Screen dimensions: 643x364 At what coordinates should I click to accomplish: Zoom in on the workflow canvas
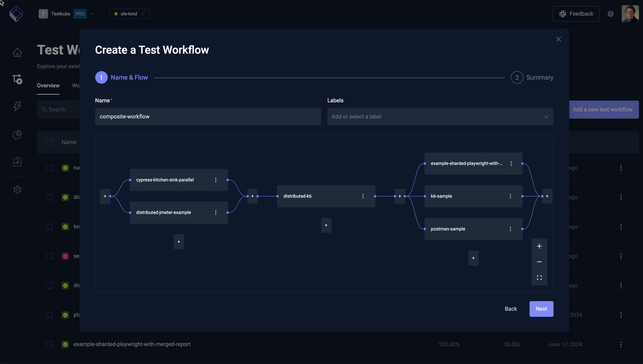point(539,246)
